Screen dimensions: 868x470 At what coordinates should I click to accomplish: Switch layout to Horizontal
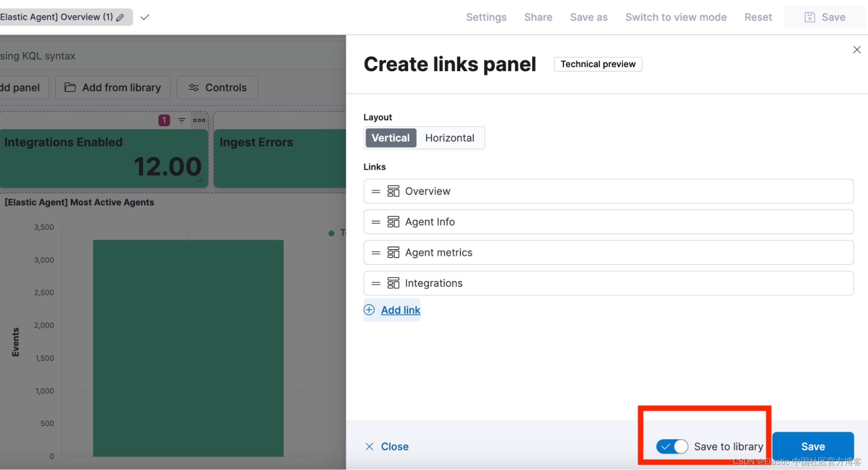click(449, 138)
